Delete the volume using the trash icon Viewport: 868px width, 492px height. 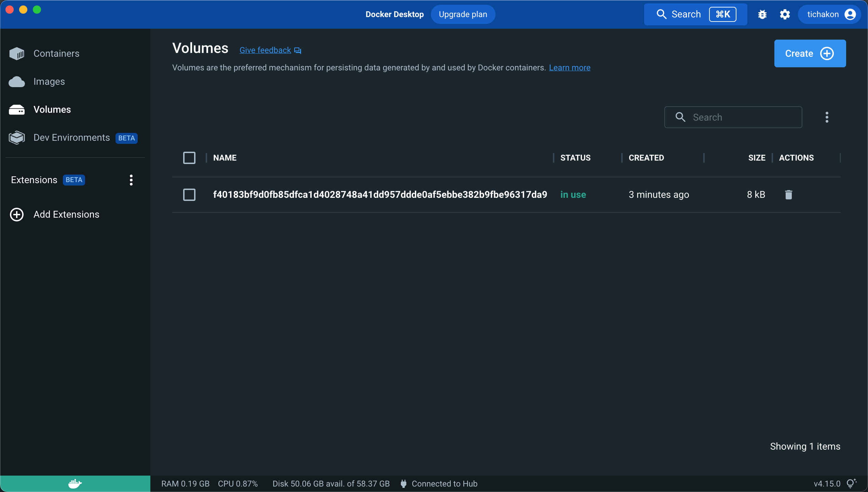point(788,194)
